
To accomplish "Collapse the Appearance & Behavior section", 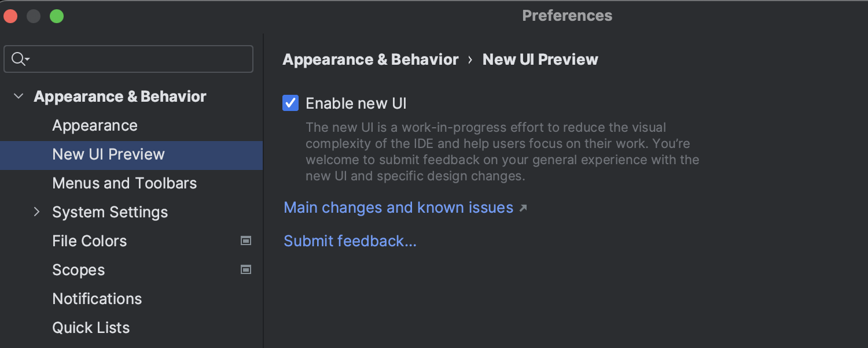I will [19, 97].
